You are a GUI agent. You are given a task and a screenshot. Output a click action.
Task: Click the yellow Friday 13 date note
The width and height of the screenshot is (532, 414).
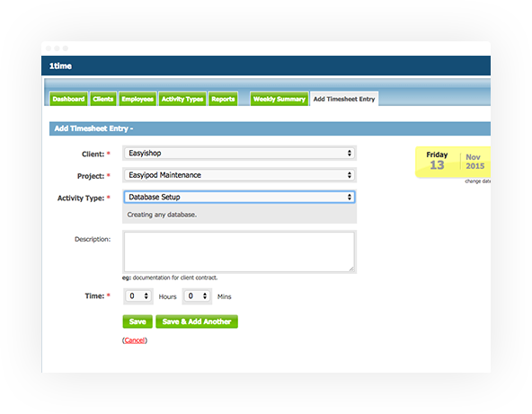453,162
